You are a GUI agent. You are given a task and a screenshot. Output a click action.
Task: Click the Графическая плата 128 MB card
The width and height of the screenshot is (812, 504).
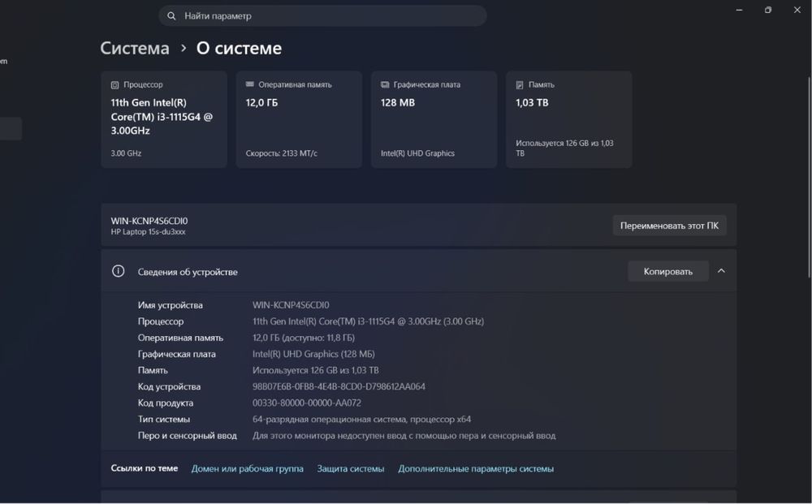[x=434, y=119]
